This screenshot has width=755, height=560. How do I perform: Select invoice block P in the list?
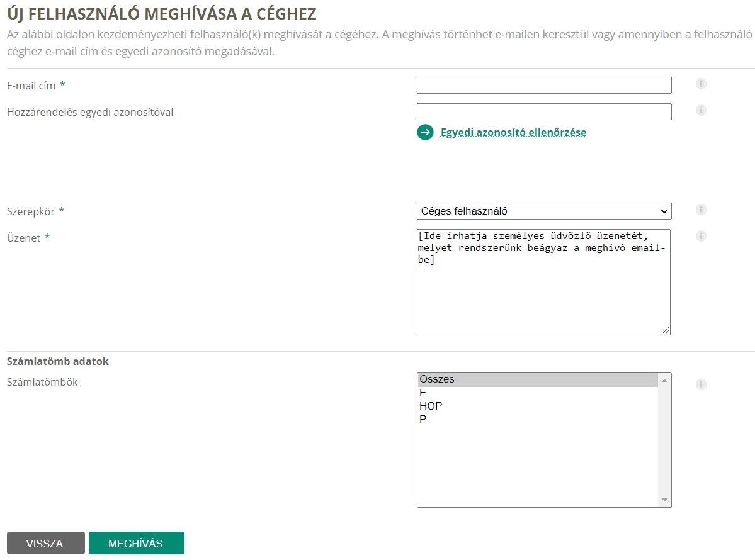coord(538,419)
